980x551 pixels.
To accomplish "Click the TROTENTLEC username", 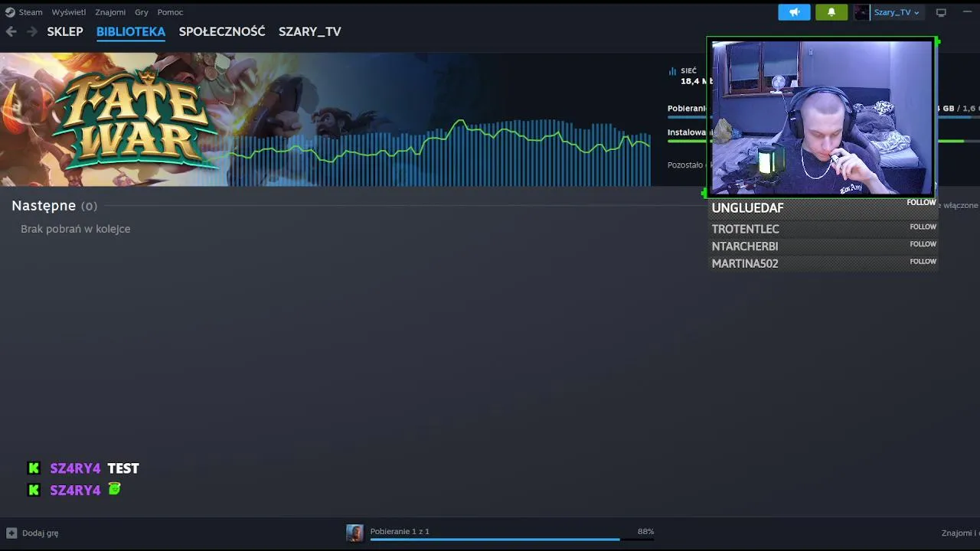I will pyautogui.click(x=746, y=229).
